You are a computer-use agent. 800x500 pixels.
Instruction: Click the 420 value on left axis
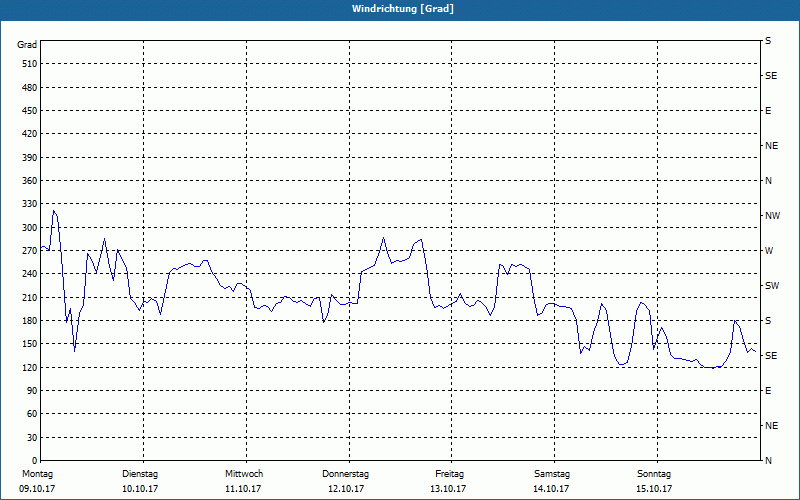coord(29,134)
